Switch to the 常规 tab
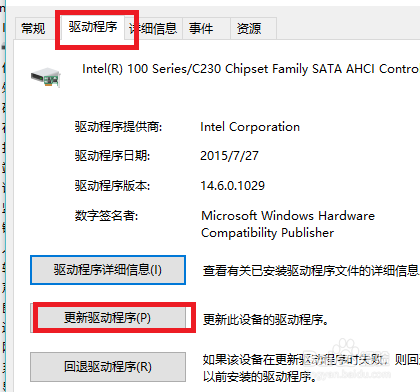The image size is (420, 392). click(33, 28)
